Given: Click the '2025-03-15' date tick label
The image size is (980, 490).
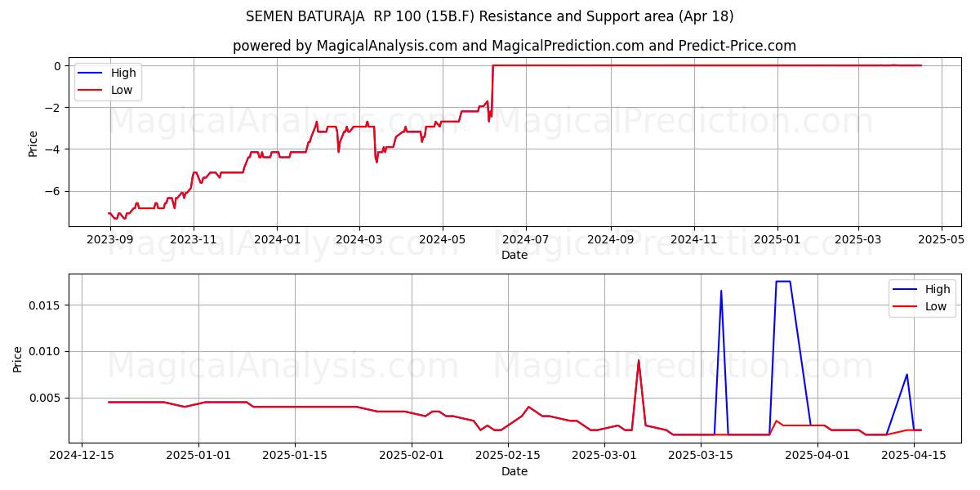Looking at the screenshot, I should (x=701, y=456).
